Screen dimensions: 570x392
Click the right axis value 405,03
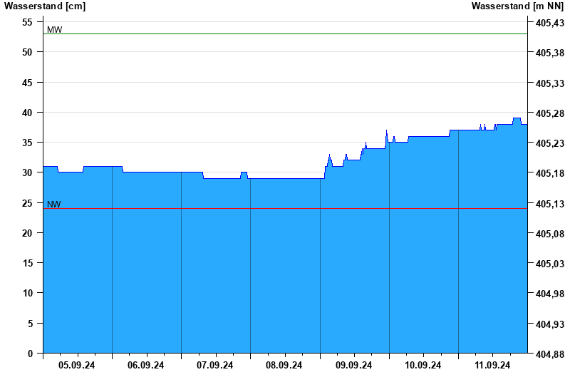pyautogui.click(x=550, y=264)
